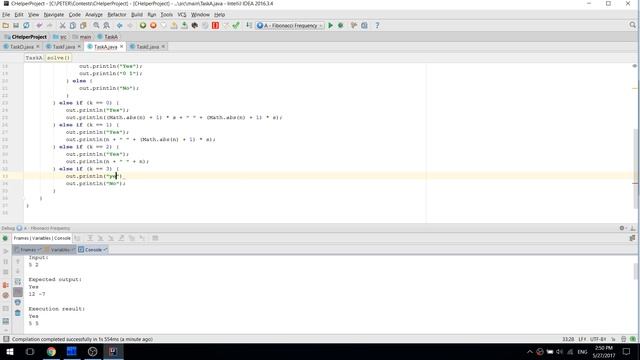Open the Refactor menu
This screenshot has width=640, height=360.
coord(117,15)
